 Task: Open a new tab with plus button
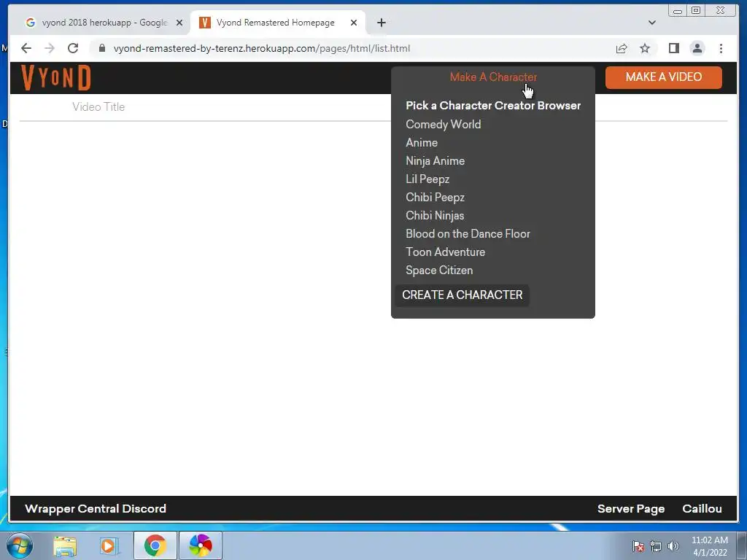coord(381,23)
